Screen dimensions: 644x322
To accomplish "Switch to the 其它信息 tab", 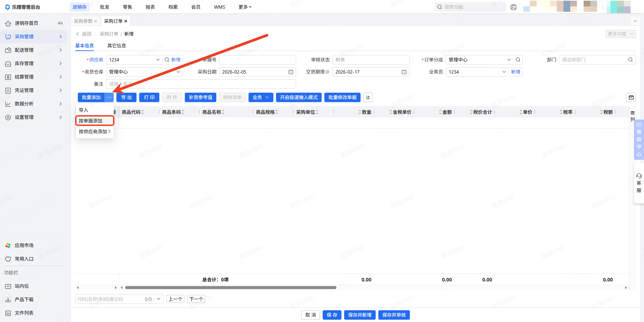I will [117, 46].
